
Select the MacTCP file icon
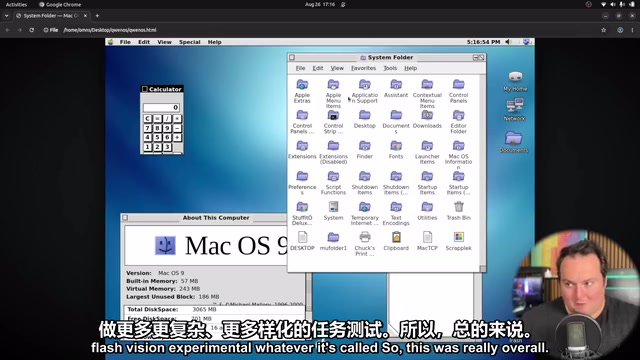coord(427,238)
